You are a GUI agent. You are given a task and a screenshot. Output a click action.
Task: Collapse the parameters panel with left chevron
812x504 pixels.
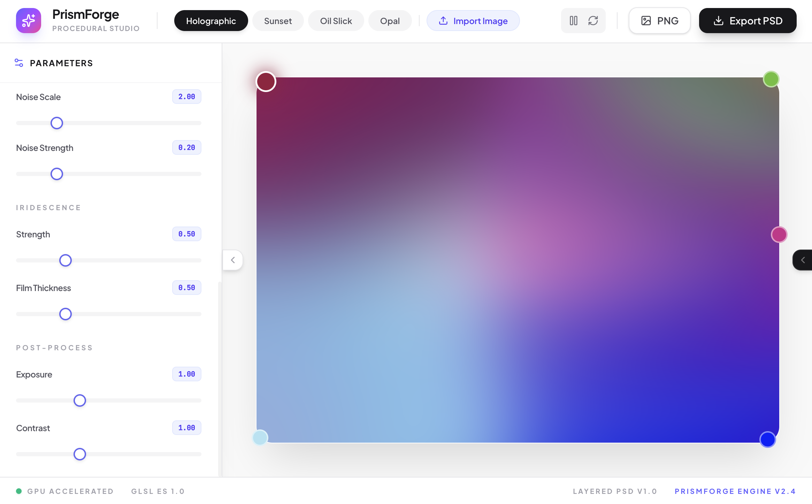click(x=232, y=260)
